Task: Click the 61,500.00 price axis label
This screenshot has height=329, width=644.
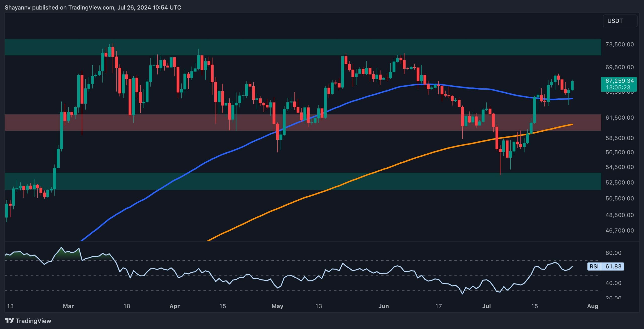Action: pyautogui.click(x=620, y=118)
